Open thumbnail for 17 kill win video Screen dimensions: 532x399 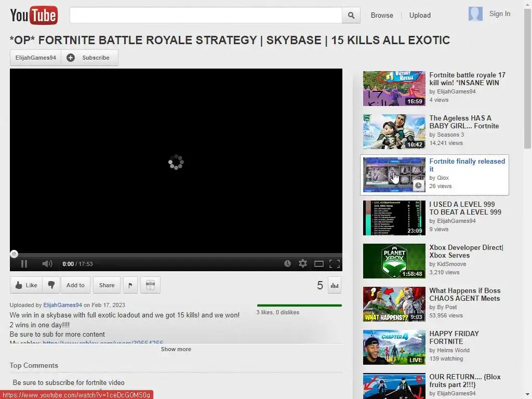[394, 88]
